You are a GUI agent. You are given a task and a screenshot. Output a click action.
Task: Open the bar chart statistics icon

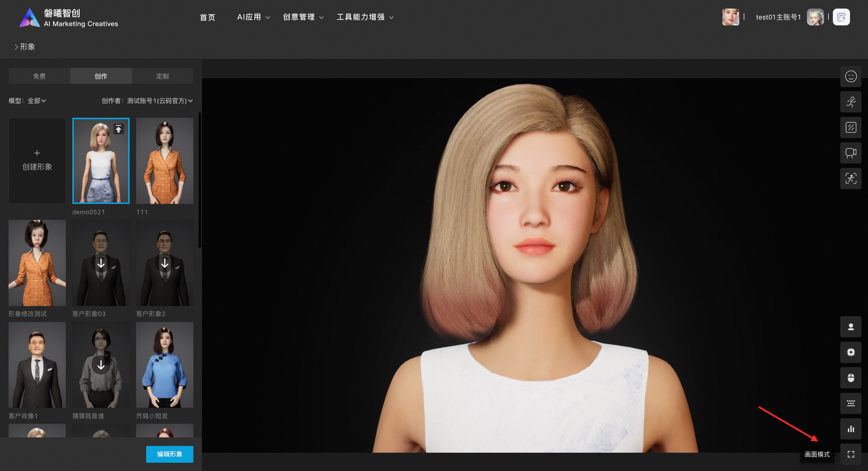(x=851, y=429)
